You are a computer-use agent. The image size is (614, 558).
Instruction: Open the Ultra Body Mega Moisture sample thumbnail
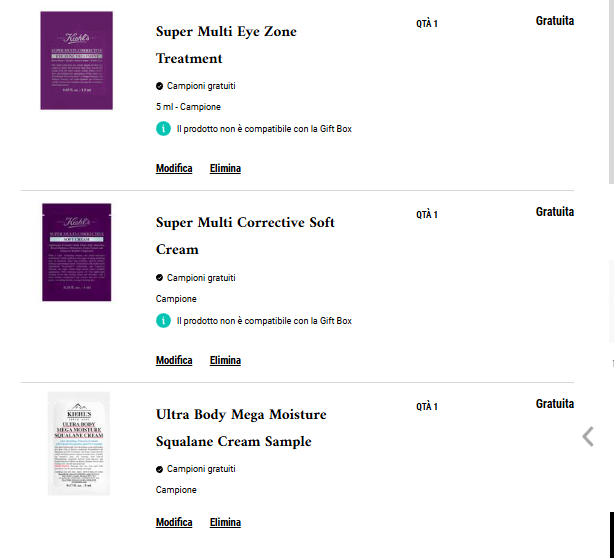[x=79, y=444]
